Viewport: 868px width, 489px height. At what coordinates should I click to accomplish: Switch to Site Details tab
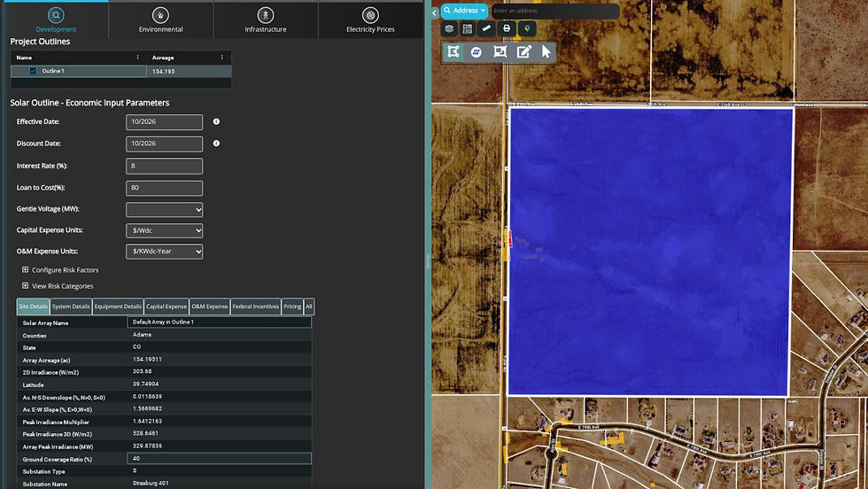(34, 307)
